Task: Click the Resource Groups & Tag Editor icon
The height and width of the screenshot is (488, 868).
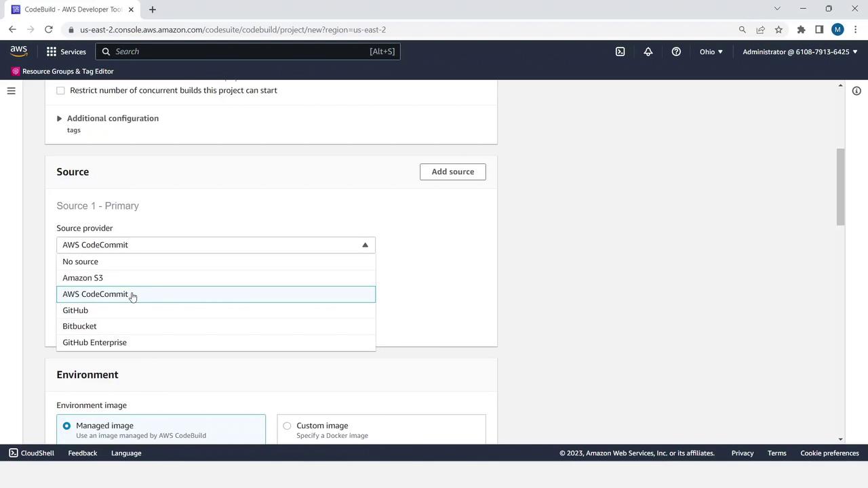Action: (16, 71)
